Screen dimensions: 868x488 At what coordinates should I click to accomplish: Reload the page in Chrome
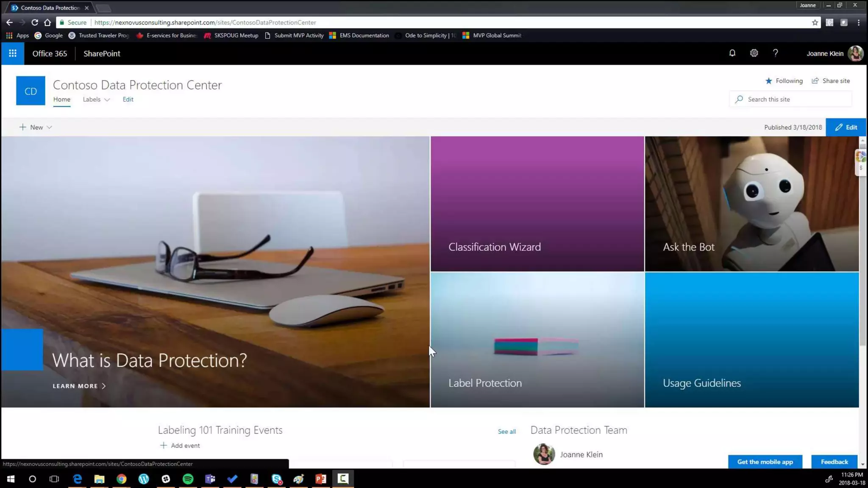35,22
